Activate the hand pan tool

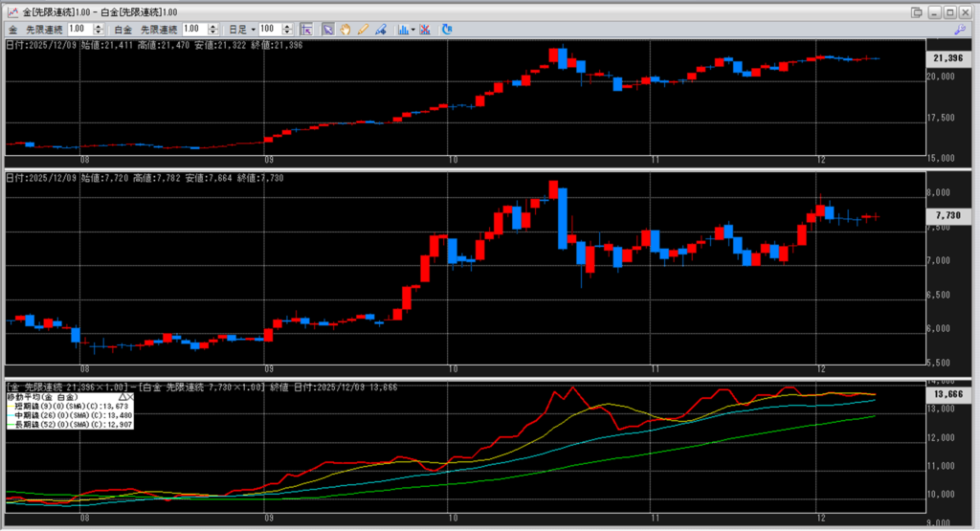[345, 30]
